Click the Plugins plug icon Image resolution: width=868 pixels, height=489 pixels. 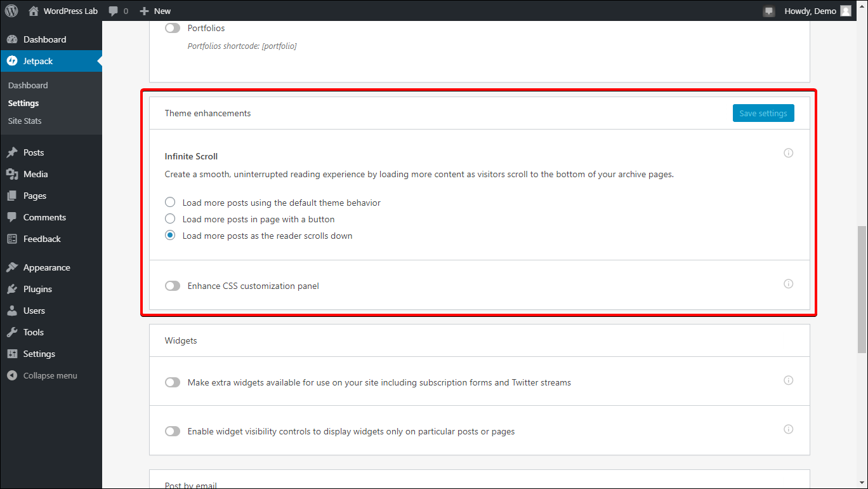point(12,289)
